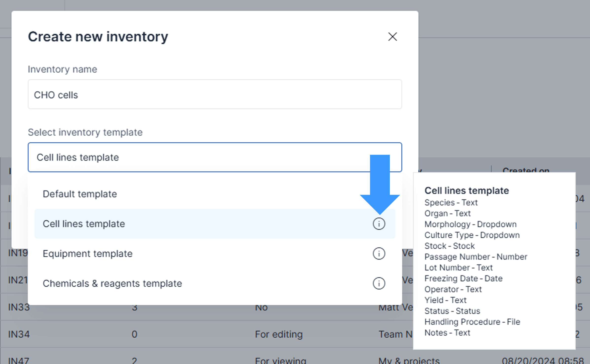Screen dimensions: 590x364
Task: Click the Cell lines template tooltip title
Action: tap(466, 191)
